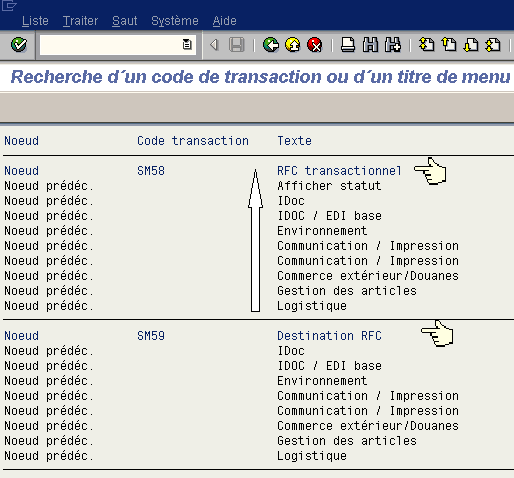514x478 pixels.
Task: Open the Aide menu
Action: point(225,21)
